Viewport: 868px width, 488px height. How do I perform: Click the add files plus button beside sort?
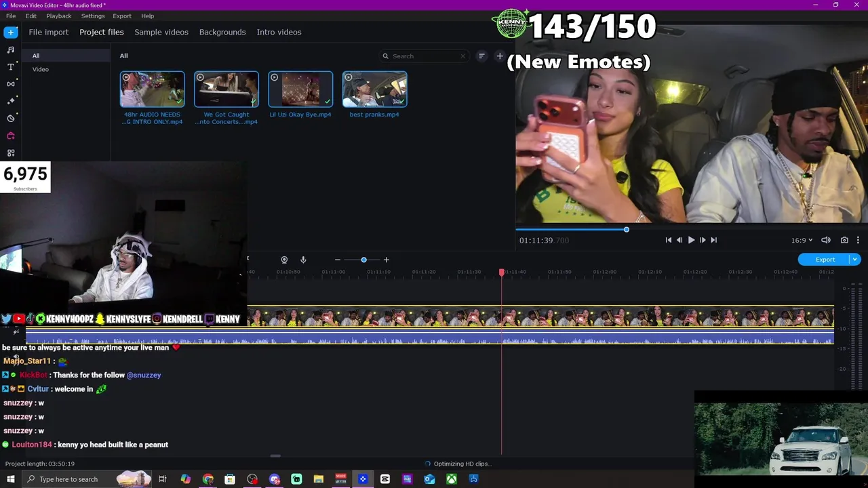500,56
